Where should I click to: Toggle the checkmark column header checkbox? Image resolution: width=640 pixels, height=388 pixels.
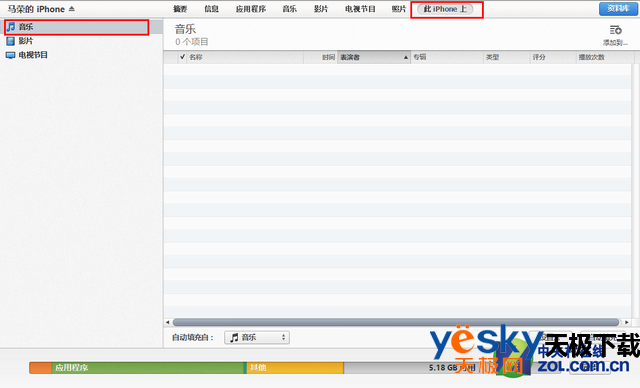tap(182, 57)
